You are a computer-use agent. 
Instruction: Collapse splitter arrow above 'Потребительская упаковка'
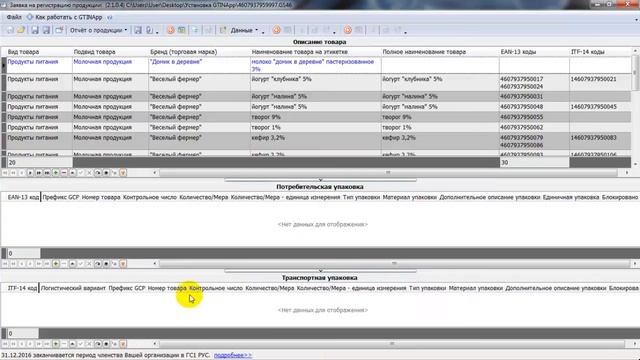click(320, 180)
